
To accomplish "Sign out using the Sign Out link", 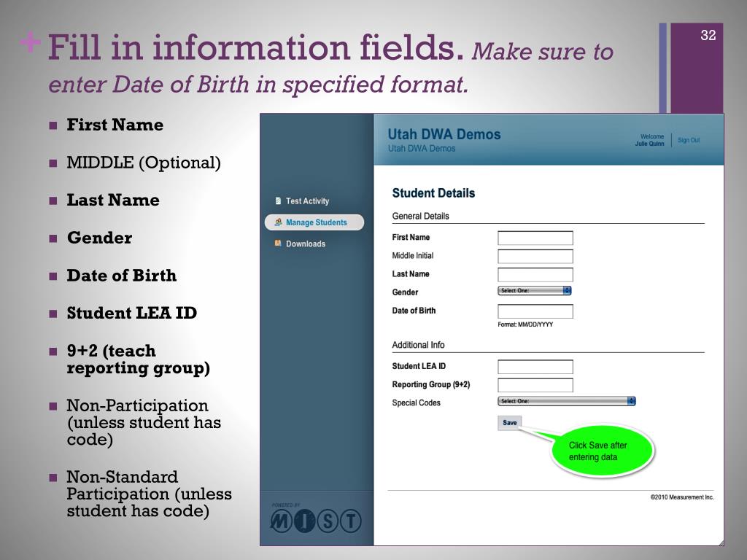I will 688,140.
